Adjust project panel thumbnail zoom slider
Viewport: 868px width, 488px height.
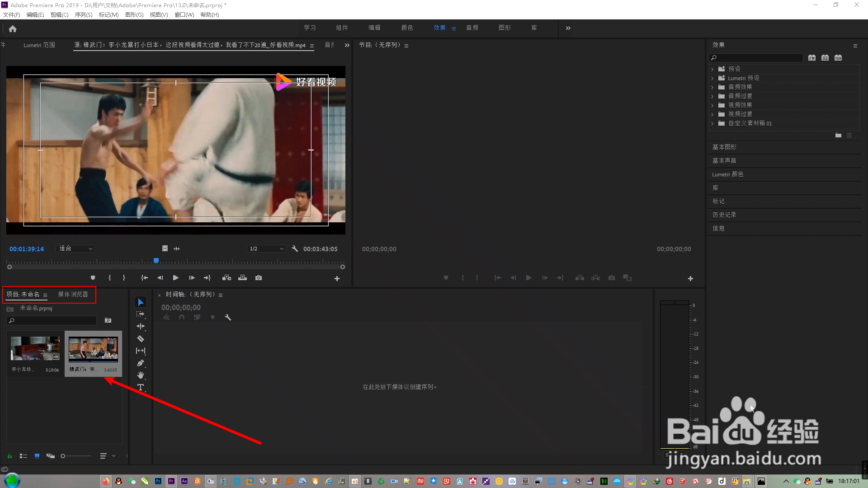[x=76, y=456]
